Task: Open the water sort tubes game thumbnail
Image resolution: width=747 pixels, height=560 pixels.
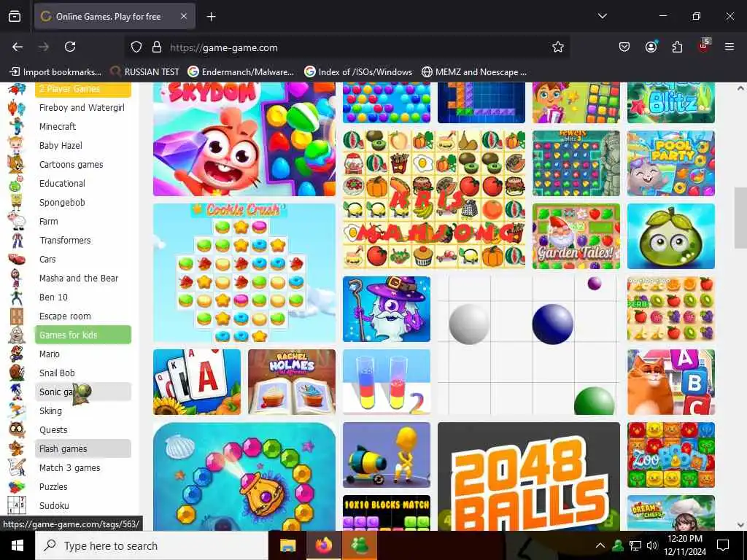Action: (387, 382)
